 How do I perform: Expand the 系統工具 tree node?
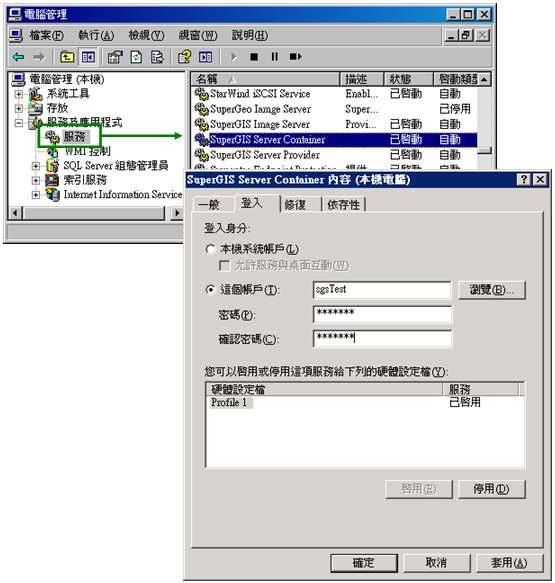[18, 94]
